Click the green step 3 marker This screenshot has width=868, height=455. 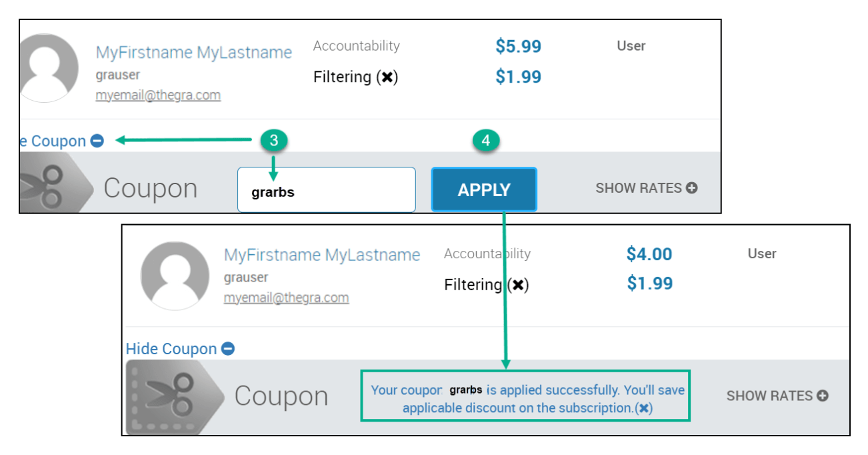click(274, 140)
